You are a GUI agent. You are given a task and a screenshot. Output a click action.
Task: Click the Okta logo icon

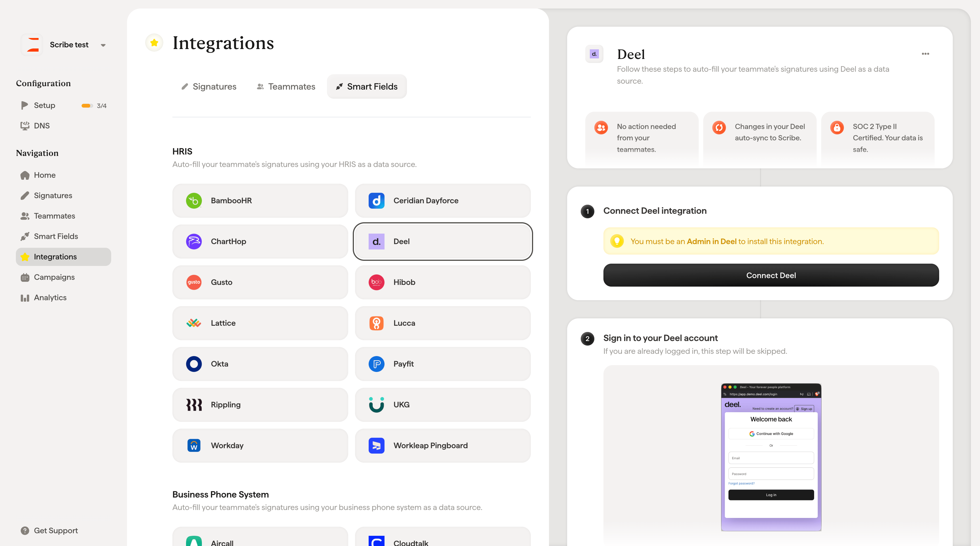point(194,364)
